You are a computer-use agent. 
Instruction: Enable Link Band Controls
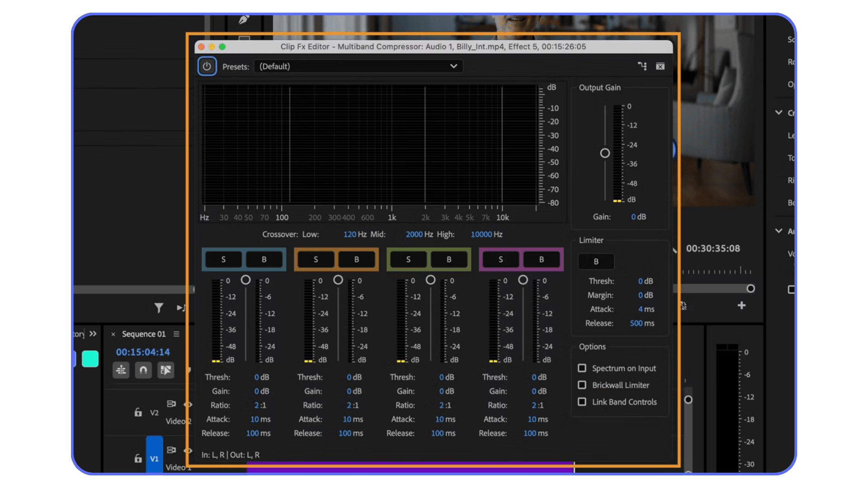(x=582, y=402)
